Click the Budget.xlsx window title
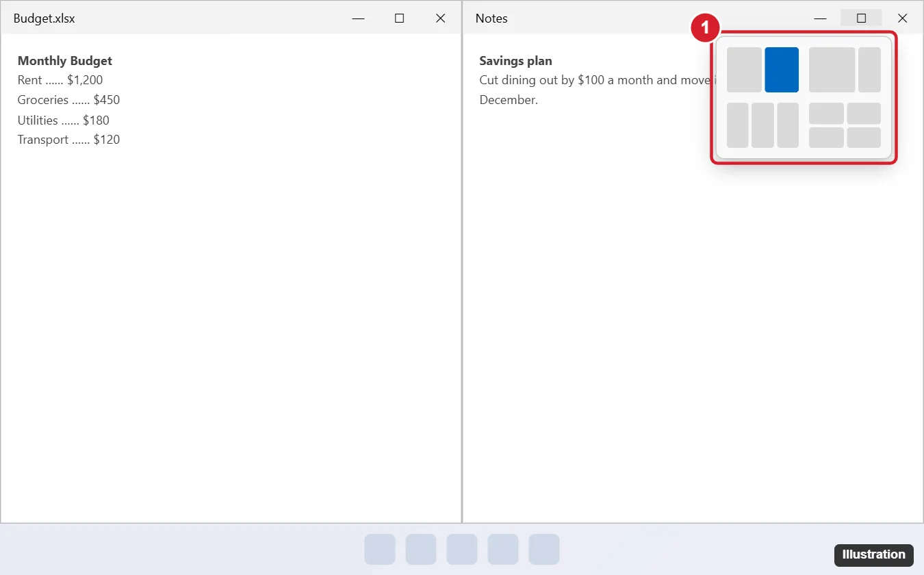924x575 pixels. (44, 18)
